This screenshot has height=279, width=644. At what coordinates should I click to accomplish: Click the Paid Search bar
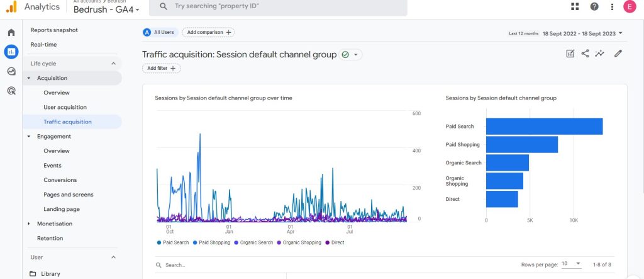[x=544, y=127]
